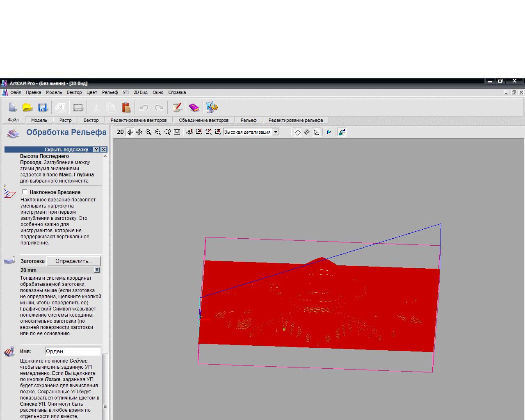Click the Zoom In magnifier icon
The width and height of the screenshot is (525, 420).
click(148, 132)
